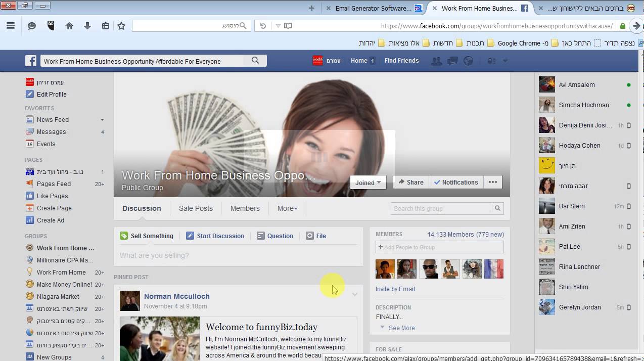Click Create Page in sidebar
This screenshot has height=361, width=644.
pos(49,208)
